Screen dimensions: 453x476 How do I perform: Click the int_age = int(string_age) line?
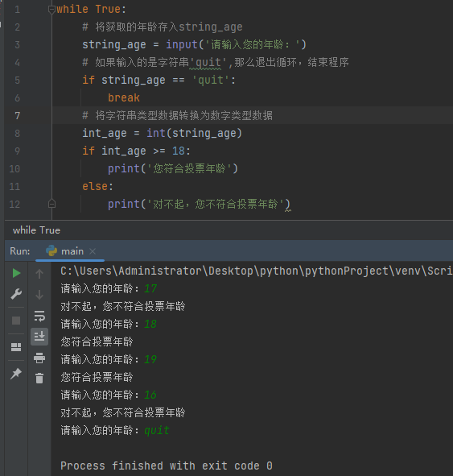pyautogui.click(x=163, y=133)
